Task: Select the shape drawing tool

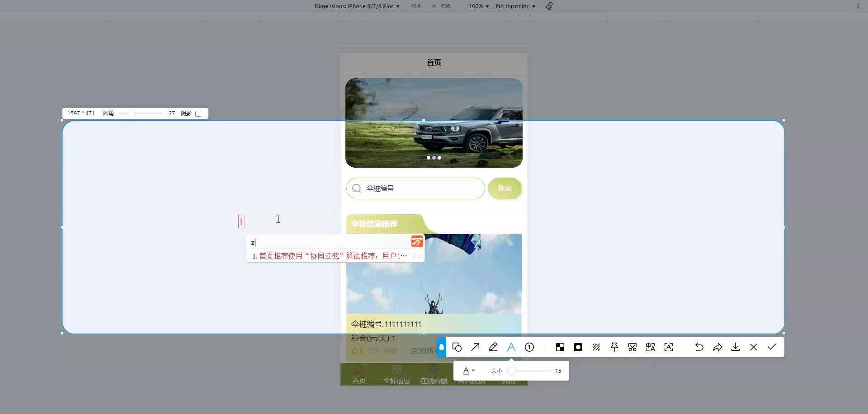Action: (x=457, y=347)
